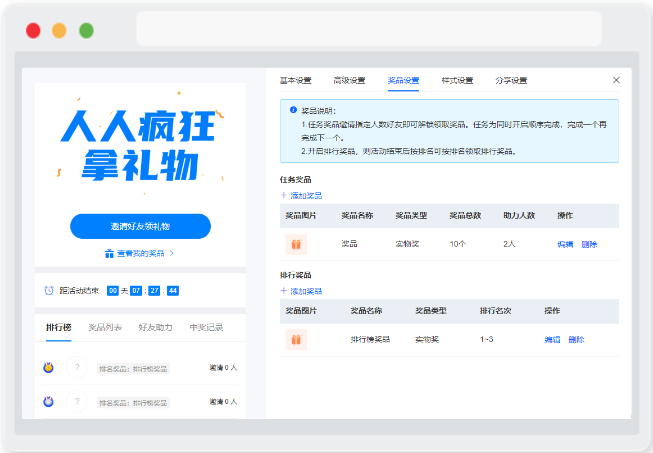Viewport: 653px width, 453px height.
Task: Click the alarm clock icon by 距活动结束
Action: [49, 290]
